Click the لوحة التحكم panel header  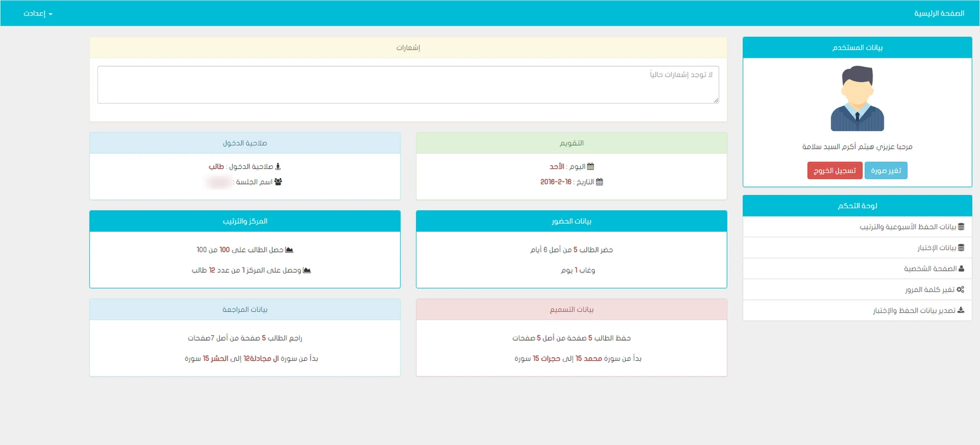click(x=857, y=206)
